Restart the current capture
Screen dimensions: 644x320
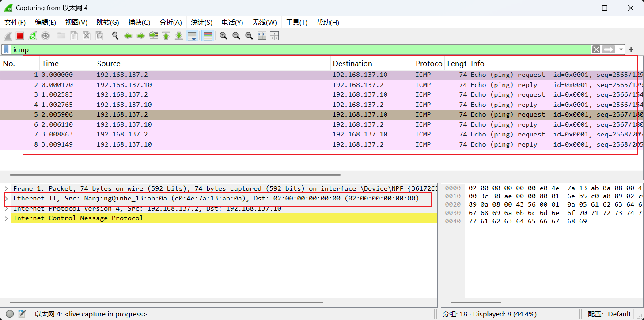[x=33, y=36]
